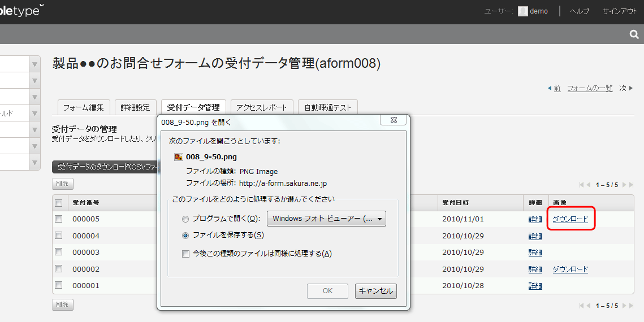This screenshot has width=644, height=322.
Task: Go to previous page icon above table
Action: tap(589, 185)
